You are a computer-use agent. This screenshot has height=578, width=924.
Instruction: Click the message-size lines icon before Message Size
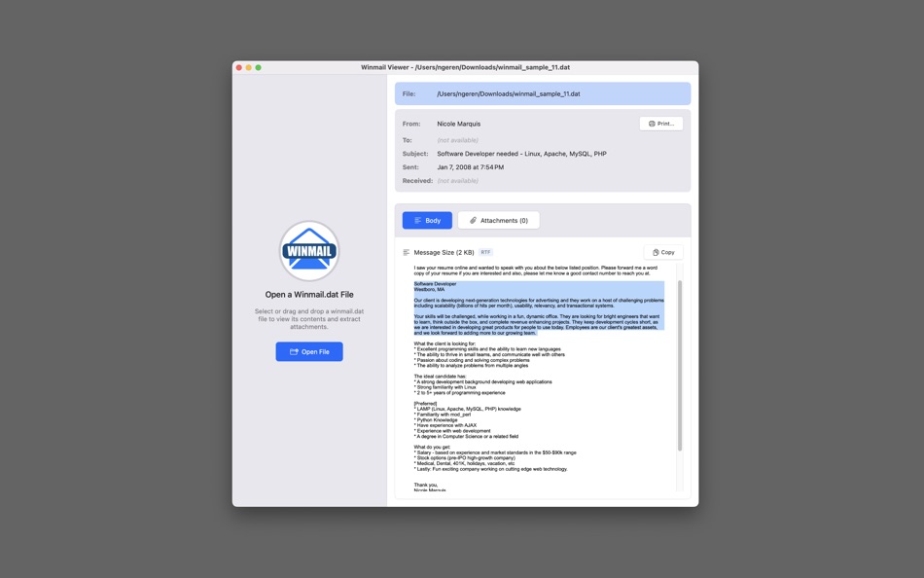(407, 252)
